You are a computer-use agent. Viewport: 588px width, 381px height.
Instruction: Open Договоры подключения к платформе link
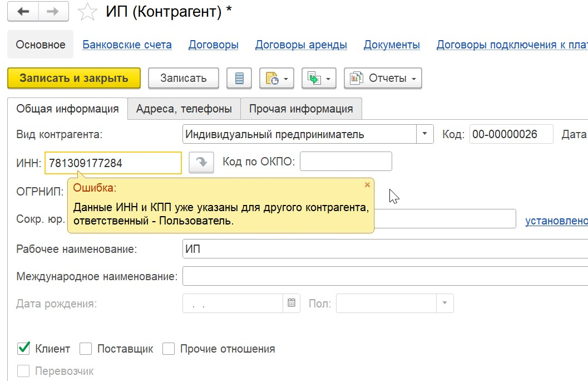click(x=512, y=45)
